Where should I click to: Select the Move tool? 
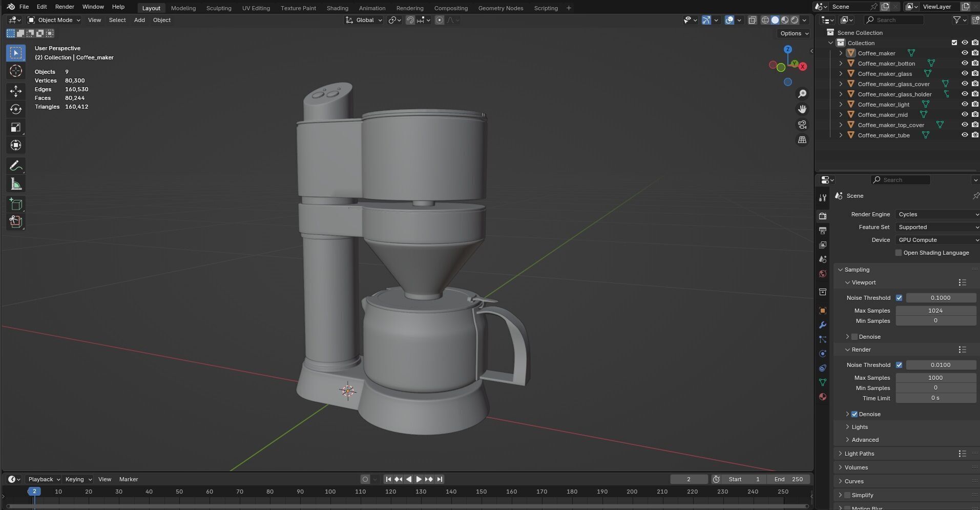click(16, 91)
